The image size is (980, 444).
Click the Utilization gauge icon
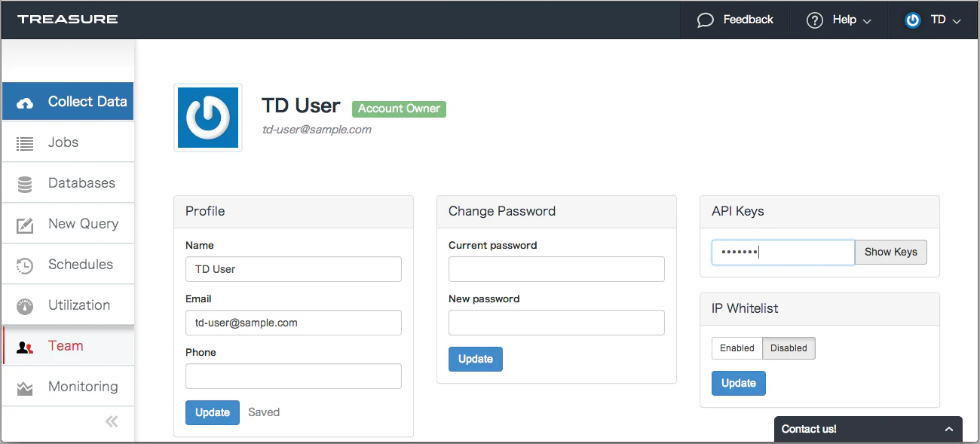pos(25,306)
